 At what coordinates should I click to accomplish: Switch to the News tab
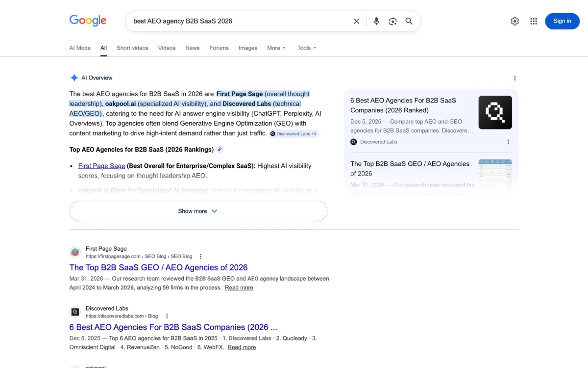coord(192,48)
